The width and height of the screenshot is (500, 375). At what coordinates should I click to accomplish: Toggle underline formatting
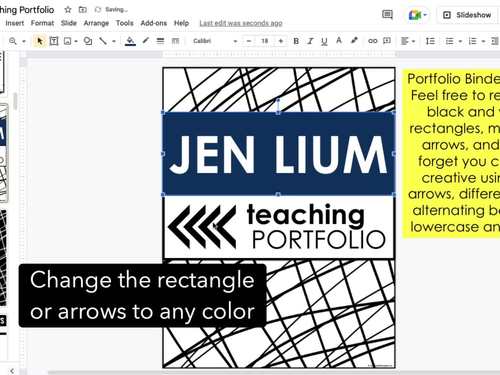[x=324, y=41]
